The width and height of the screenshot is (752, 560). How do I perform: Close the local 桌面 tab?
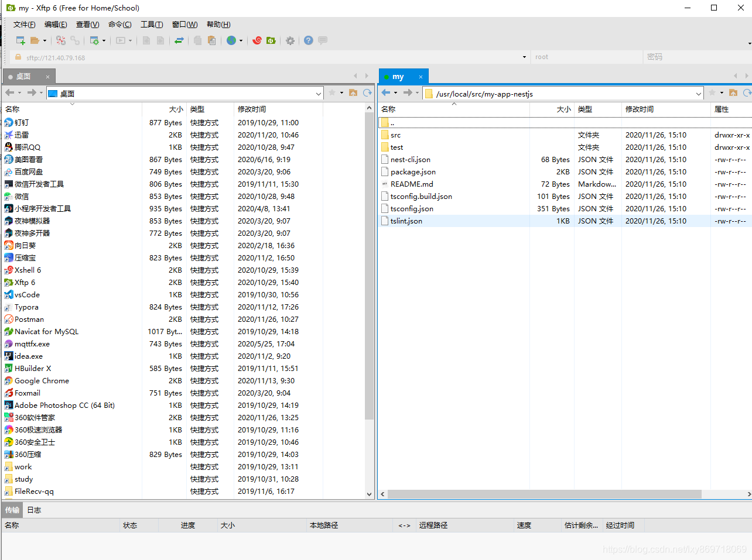[47, 77]
